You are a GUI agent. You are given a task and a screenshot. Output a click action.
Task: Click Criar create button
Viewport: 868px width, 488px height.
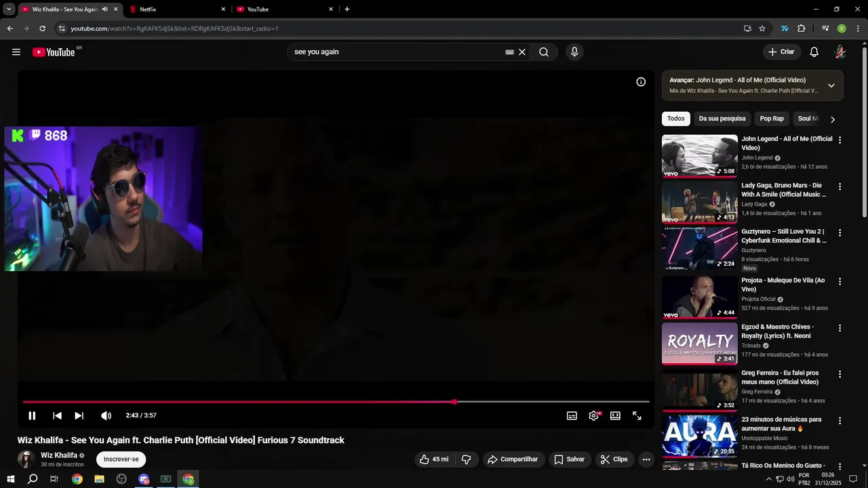(x=781, y=52)
